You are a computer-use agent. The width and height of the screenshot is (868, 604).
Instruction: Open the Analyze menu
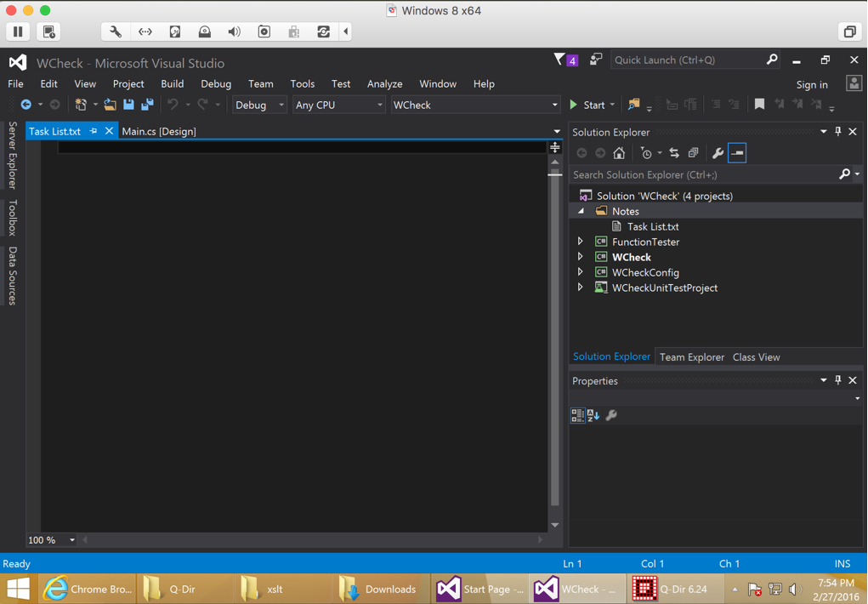point(384,84)
